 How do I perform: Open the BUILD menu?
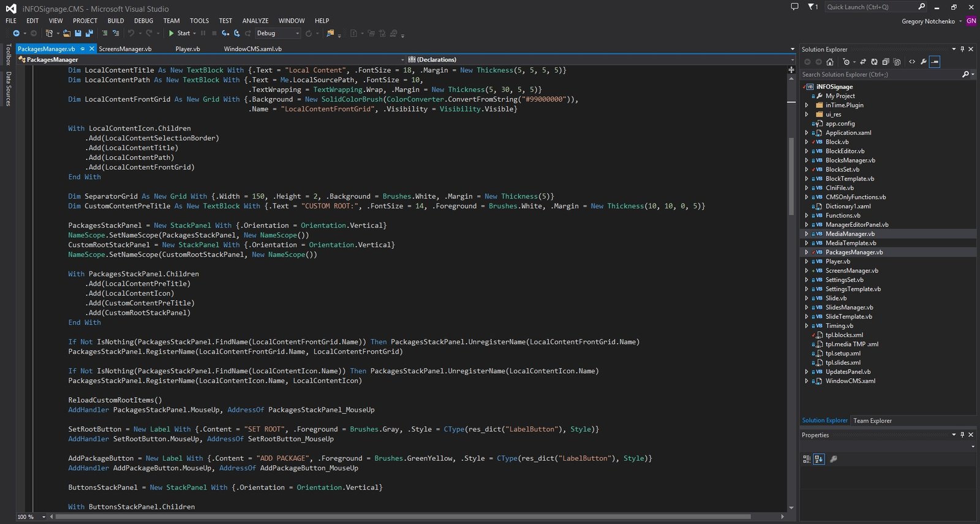(x=115, y=21)
